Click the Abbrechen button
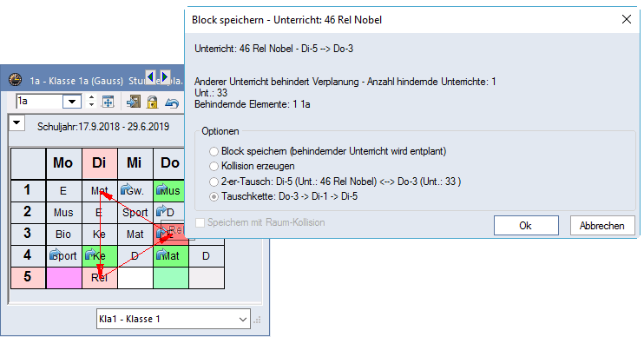644x337 pixels. [x=602, y=226]
